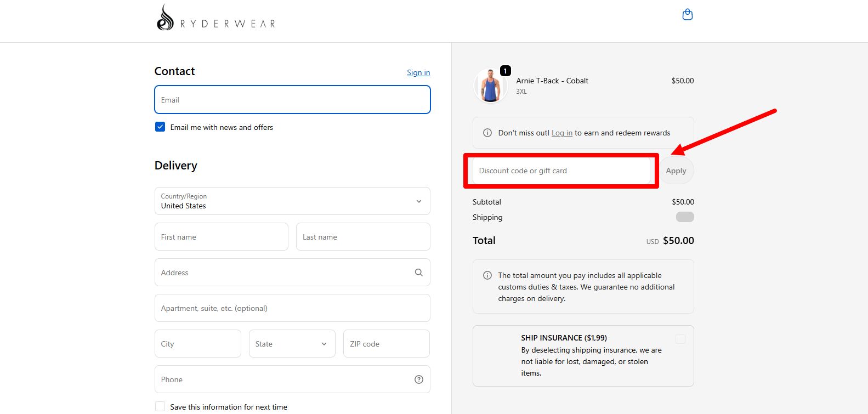Open the State dropdown

[x=292, y=344]
